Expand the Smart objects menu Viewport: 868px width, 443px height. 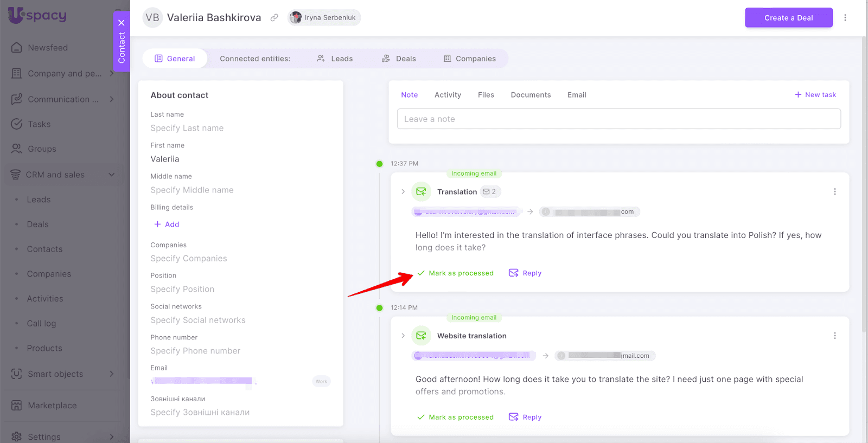[x=112, y=374]
